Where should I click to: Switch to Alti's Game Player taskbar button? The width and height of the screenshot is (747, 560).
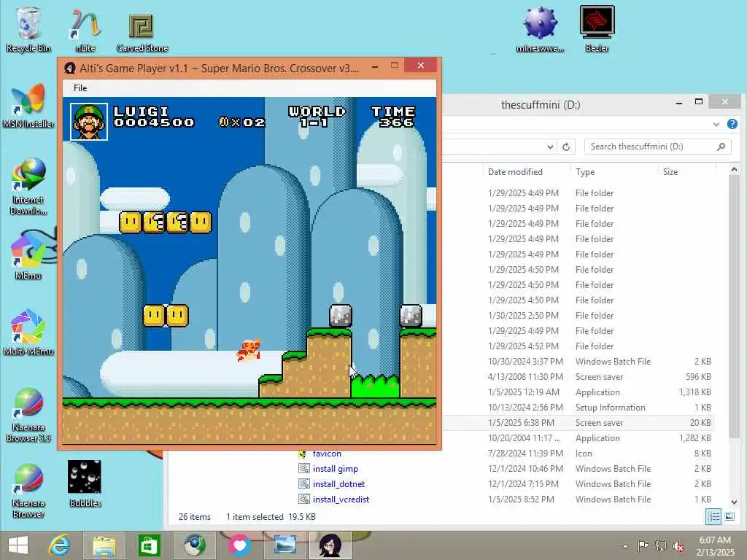[330, 545]
